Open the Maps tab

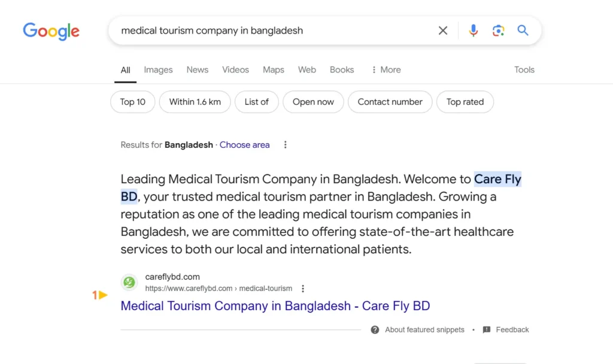273,70
